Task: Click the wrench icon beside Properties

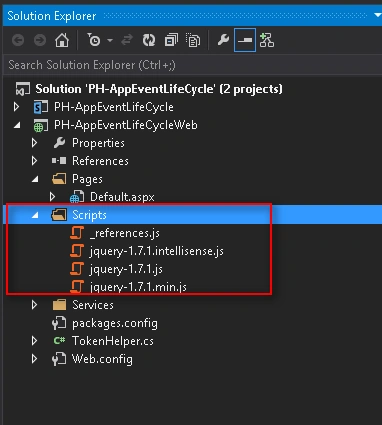Action: pyautogui.click(x=59, y=143)
